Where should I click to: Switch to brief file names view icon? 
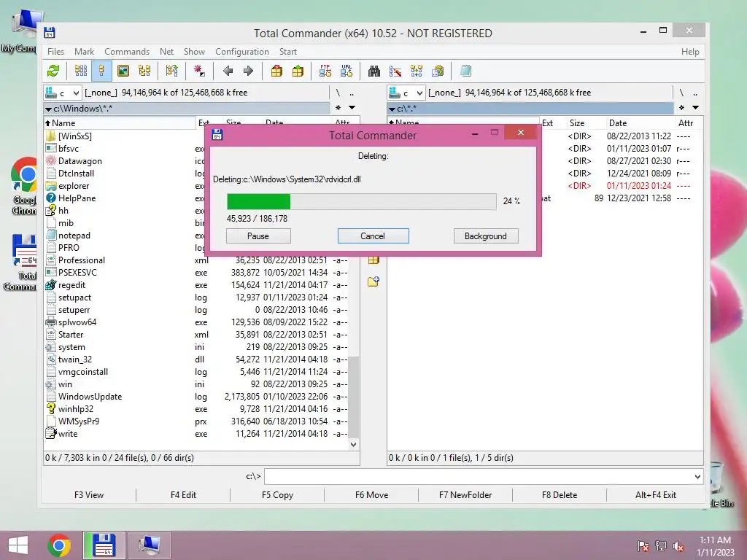pos(80,71)
